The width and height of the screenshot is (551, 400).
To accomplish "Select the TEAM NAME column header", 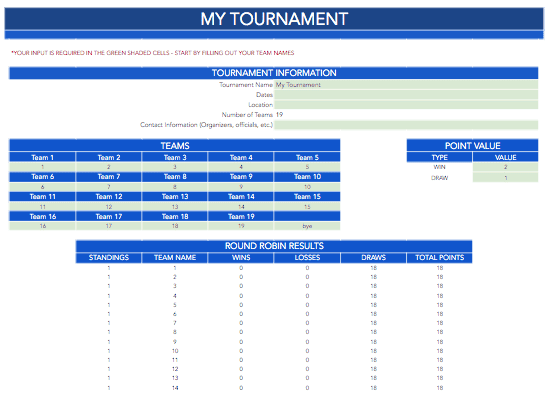I will (175, 258).
